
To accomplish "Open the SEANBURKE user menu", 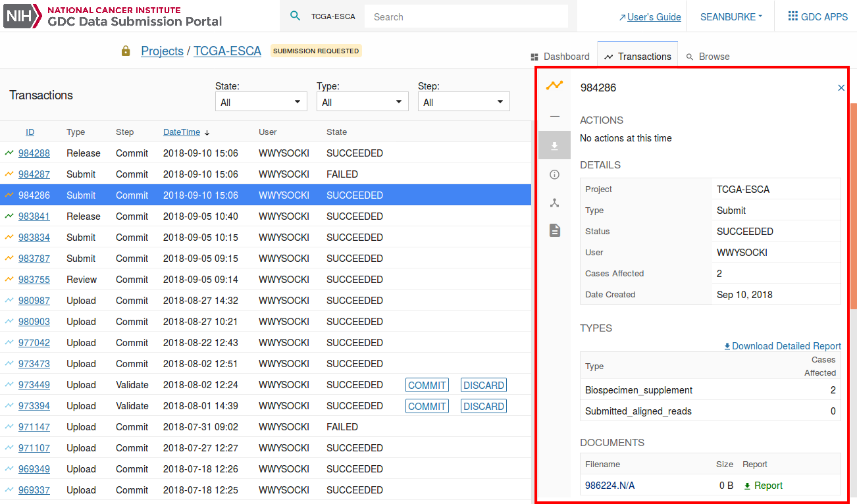I will [731, 16].
